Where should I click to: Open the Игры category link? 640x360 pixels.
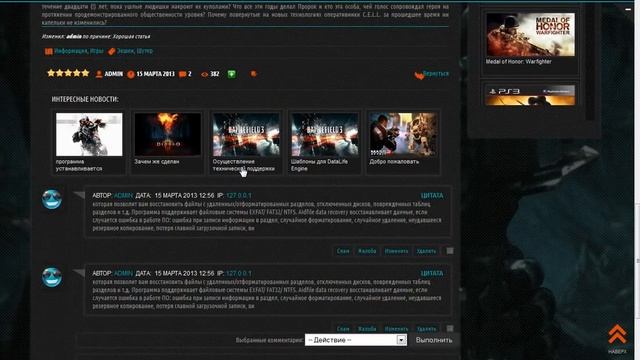click(x=97, y=51)
